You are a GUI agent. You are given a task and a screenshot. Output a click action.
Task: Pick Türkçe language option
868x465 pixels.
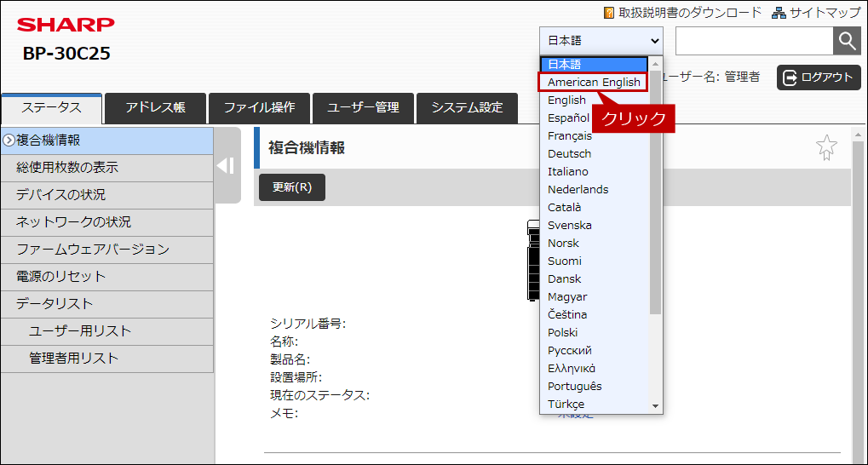point(594,404)
